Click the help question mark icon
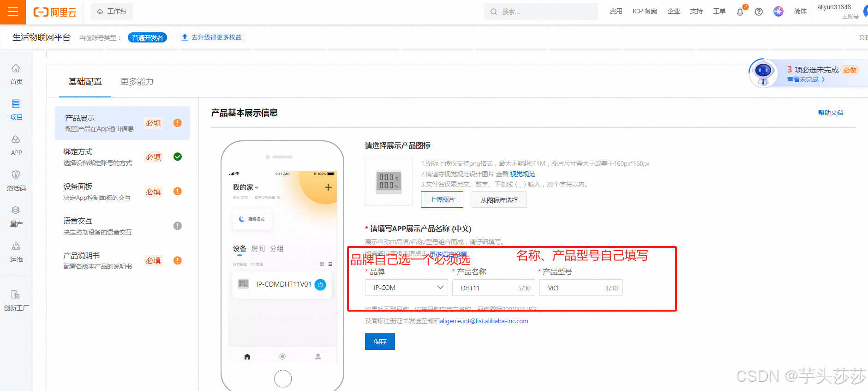 (x=759, y=12)
